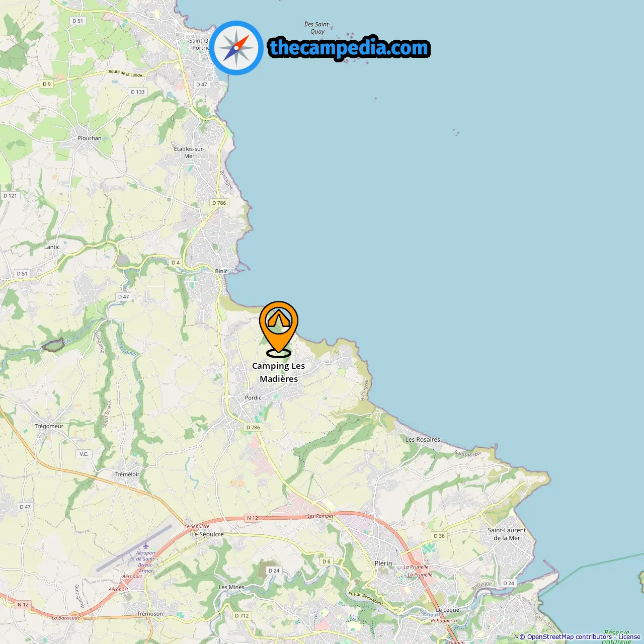Click the Plourhan village label
This screenshot has height=644, width=644.
pyautogui.click(x=90, y=138)
